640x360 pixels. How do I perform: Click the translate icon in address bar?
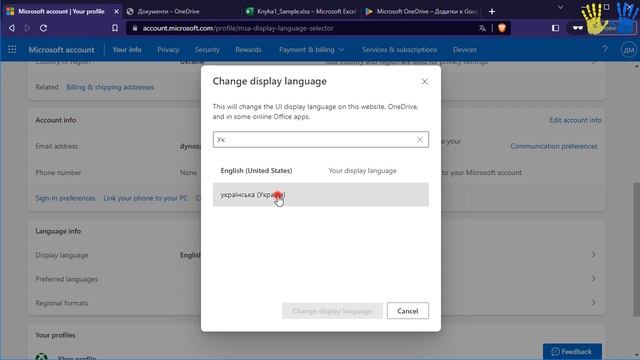[x=482, y=28]
